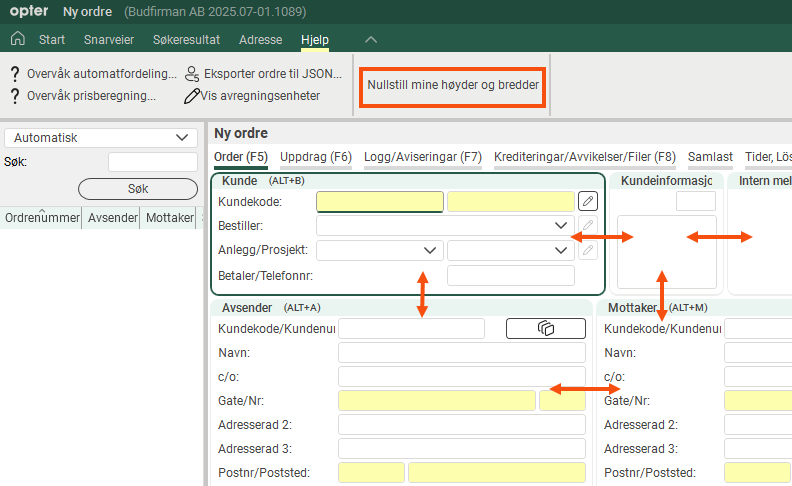Viewport: 792px width, 486px height.
Task: Click the Overvåk automatfordeling question icon
Action: [x=15, y=74]
